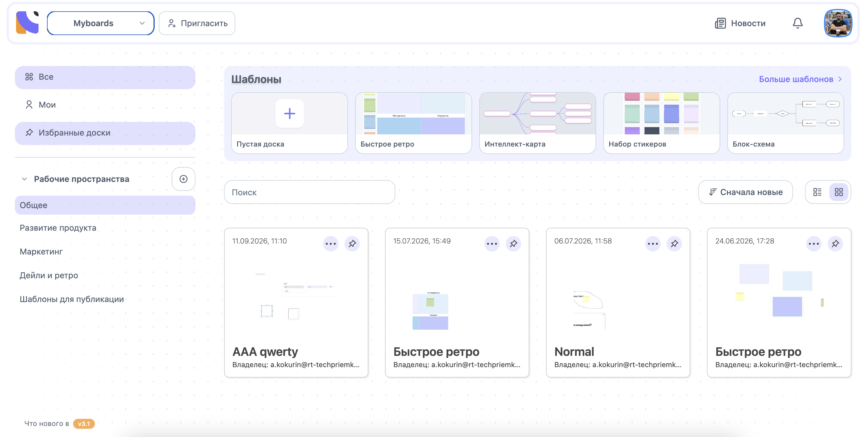
Task: Focus the Поиск search field
Action: (310, 192)
